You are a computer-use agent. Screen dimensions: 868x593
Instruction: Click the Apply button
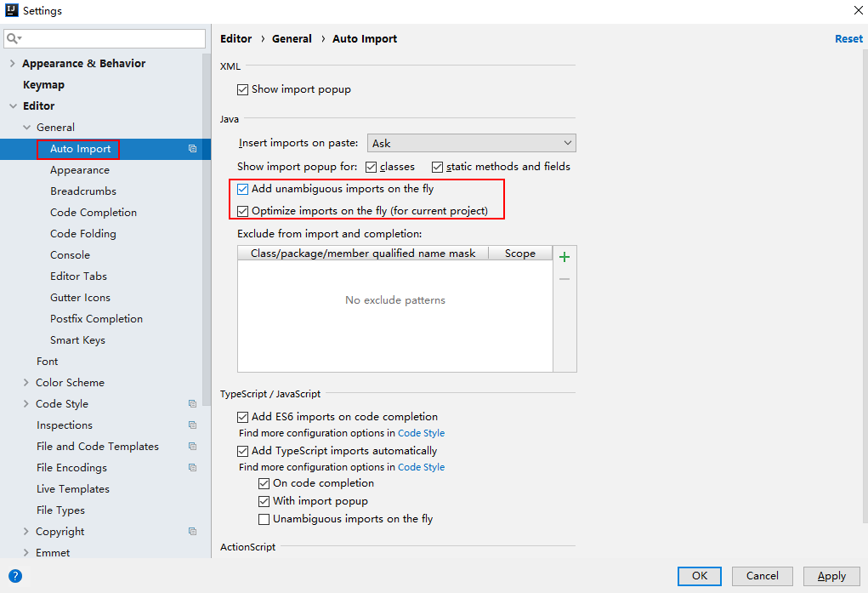click(831, 576)
